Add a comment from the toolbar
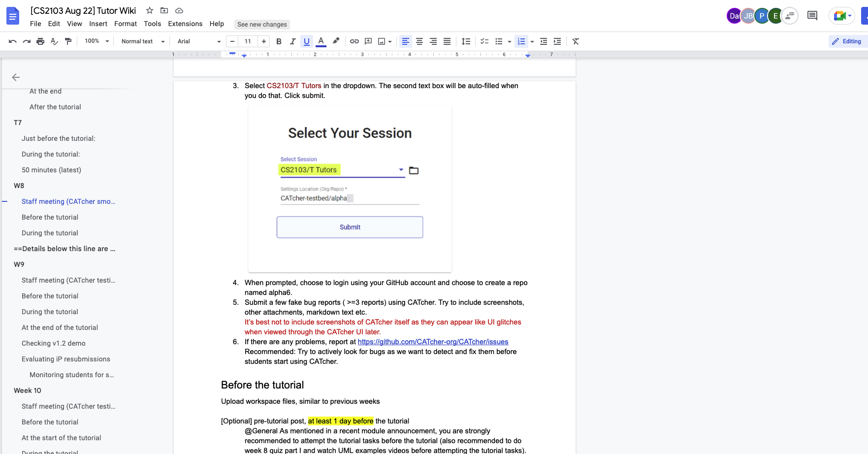 [x=368, y=41]
